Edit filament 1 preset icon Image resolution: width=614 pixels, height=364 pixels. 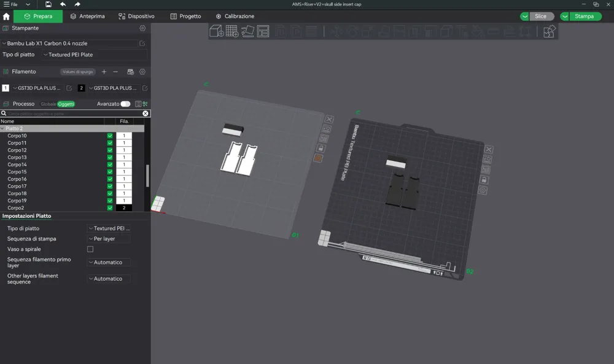[69, 88]
